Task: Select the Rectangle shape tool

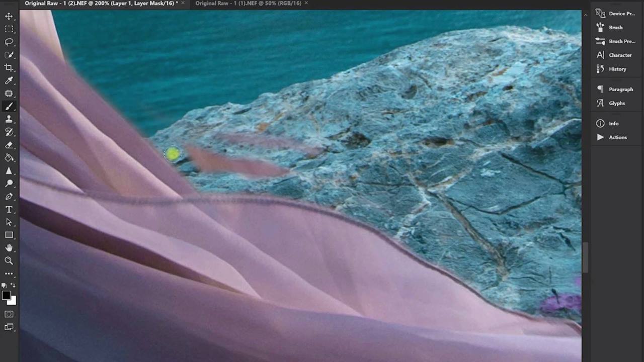Action: (9, 235)
